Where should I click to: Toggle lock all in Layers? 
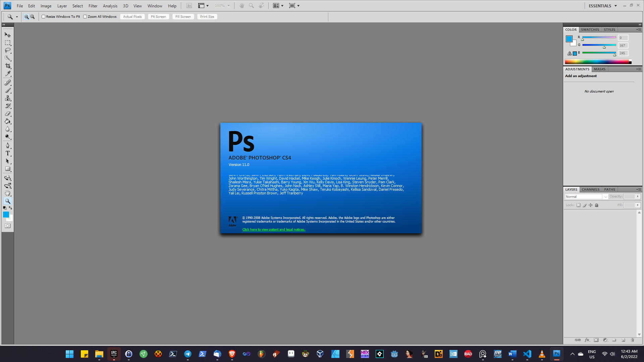(597, 205)
